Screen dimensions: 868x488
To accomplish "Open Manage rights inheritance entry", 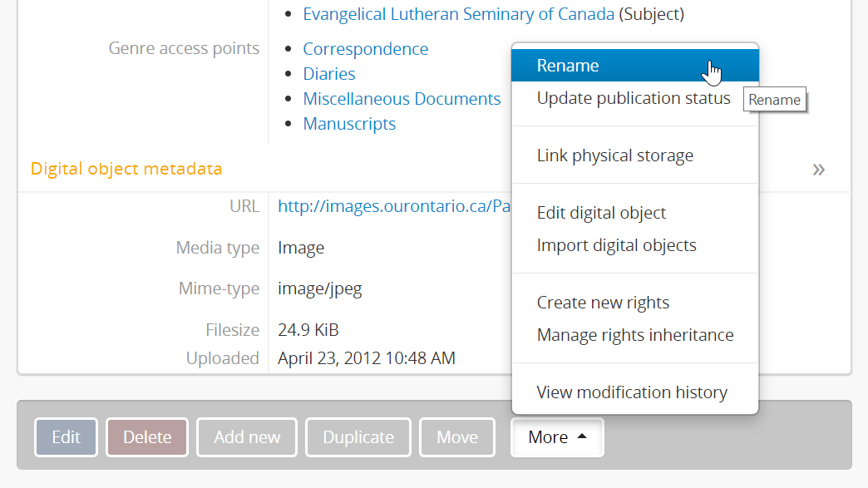I will pos(634,335).
